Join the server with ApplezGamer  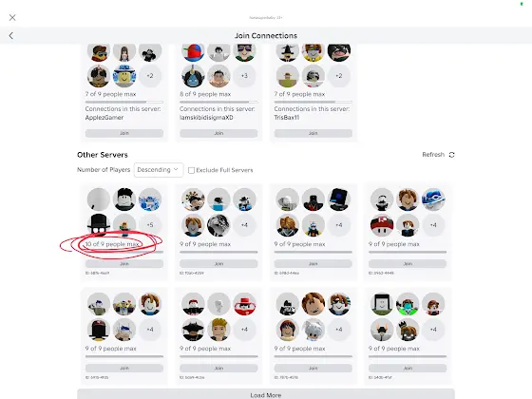(124, 133)
